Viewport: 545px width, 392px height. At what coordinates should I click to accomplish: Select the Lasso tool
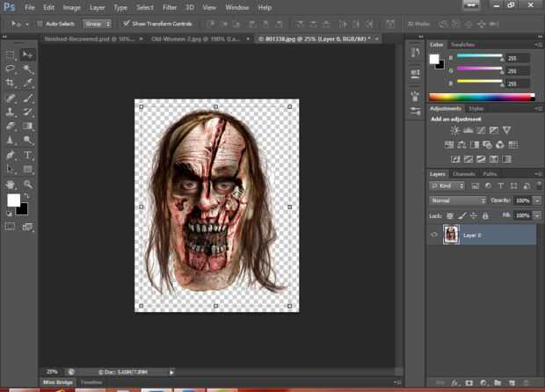(11, 69)
